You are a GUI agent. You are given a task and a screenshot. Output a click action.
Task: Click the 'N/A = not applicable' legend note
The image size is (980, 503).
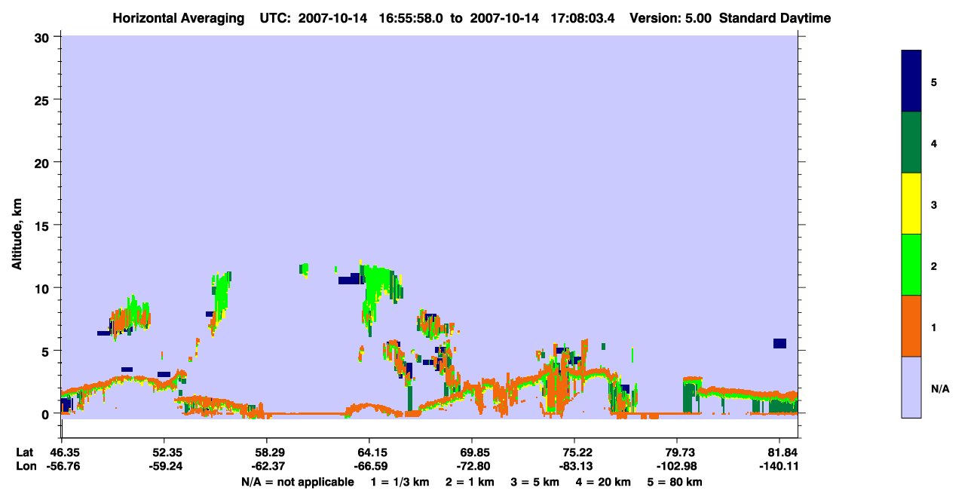298,482
